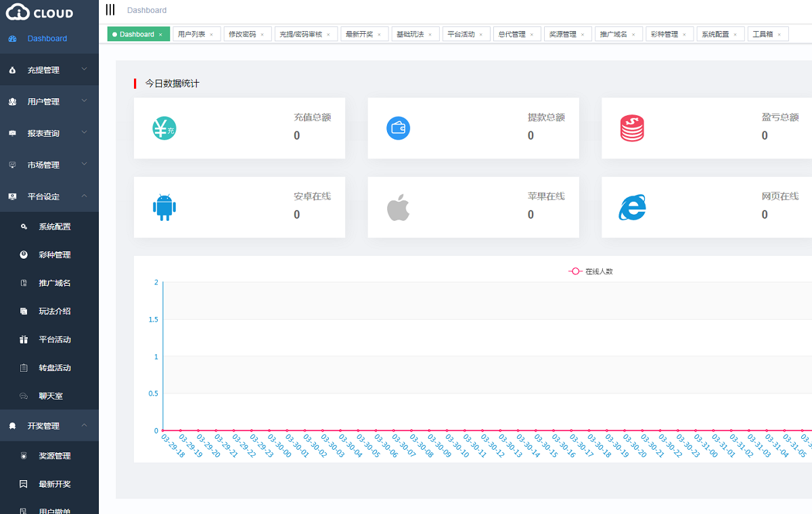Toggle the 在线人数 legend series
Image resolution: width=812 pixels, height=514 pixels.
tap(591, 272)
